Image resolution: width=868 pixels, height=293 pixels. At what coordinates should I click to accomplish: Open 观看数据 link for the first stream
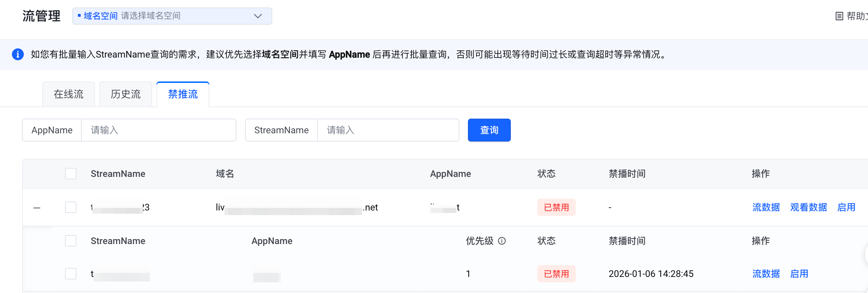[808, 207]
